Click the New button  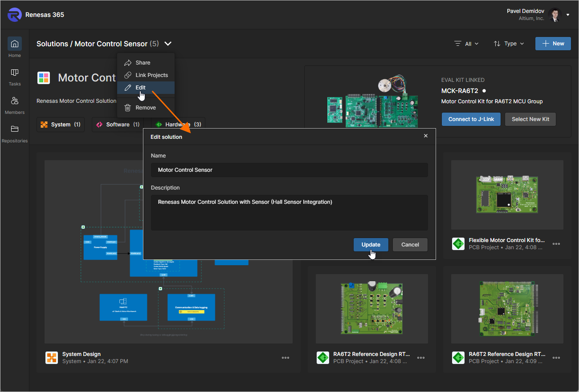(553, 44)
